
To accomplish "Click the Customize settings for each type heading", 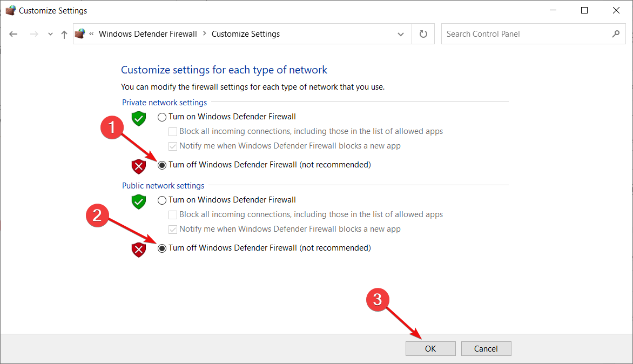I will tap(224, 70).
